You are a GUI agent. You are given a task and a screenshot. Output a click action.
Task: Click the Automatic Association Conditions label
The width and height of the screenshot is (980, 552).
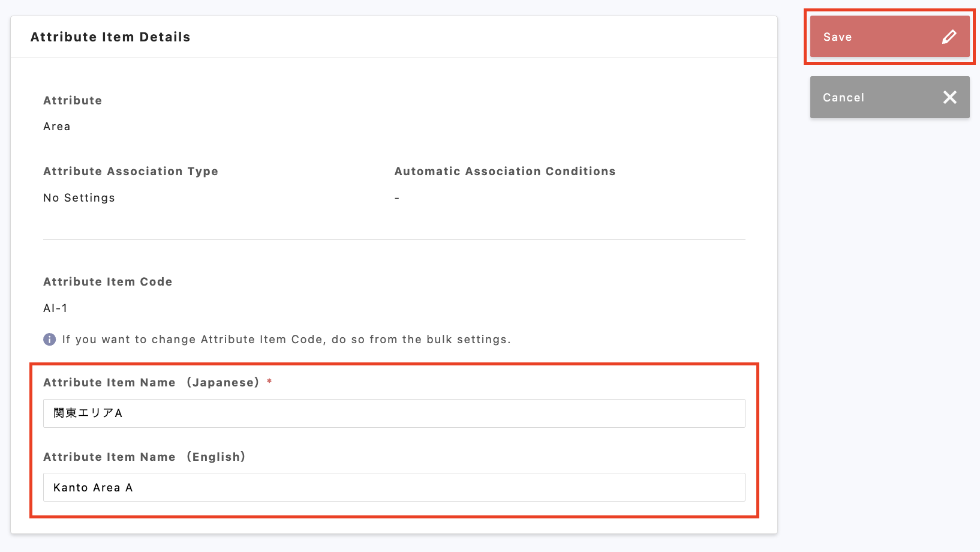coord(504,172)
